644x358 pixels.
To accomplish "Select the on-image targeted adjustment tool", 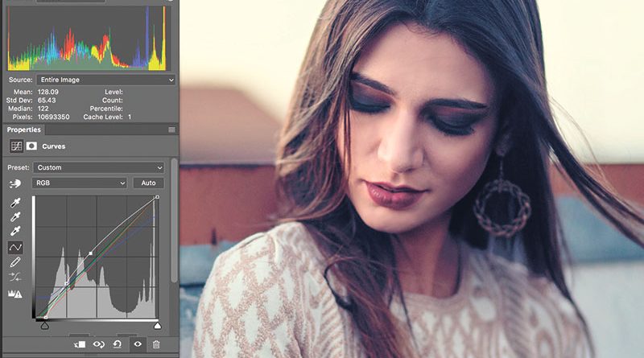I will pyautogui.click(x=15, y=183).
